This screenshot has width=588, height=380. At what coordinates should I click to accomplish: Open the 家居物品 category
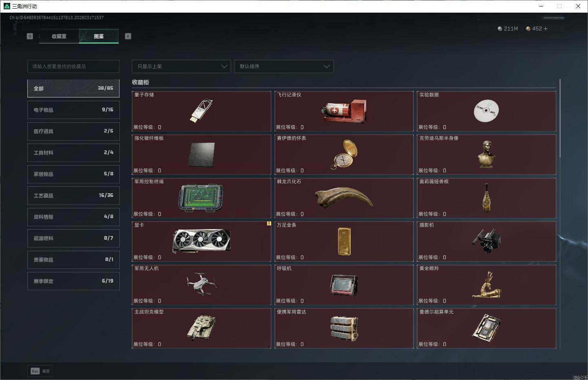(73, 174)
